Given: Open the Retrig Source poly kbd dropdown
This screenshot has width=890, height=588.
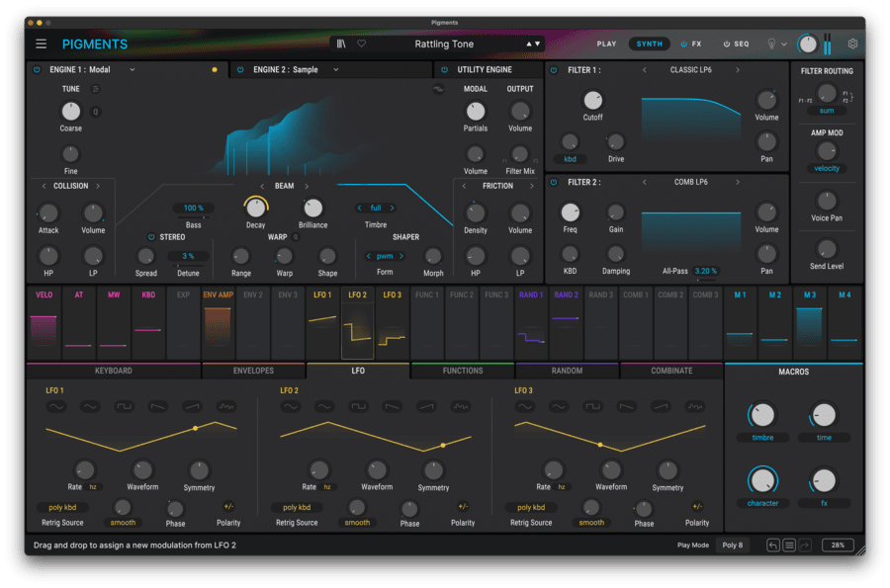Looking at the screenshot, I should [61, 506].
